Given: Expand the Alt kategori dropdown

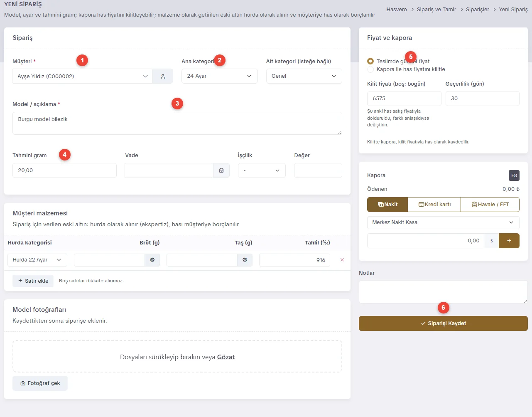Looking at the screenshot, I should coord(304,76).
